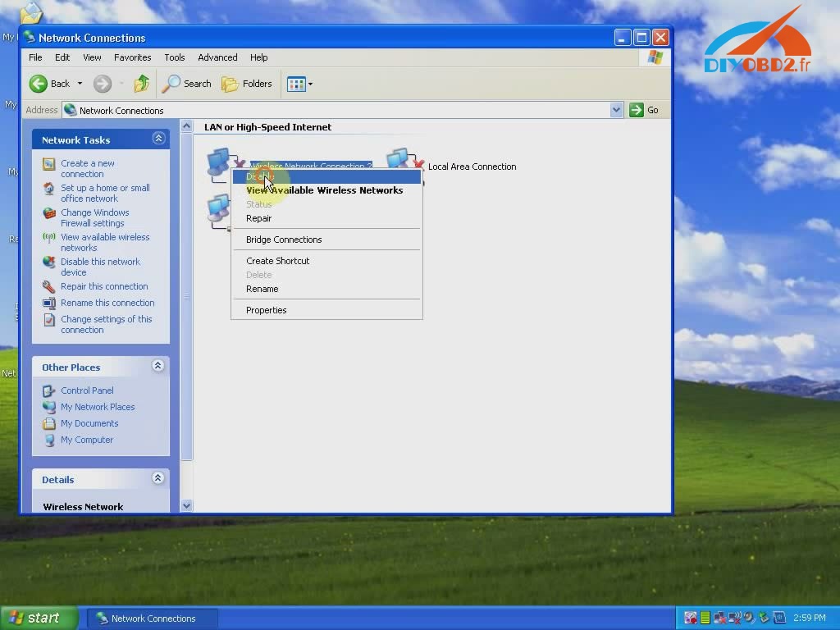Image resolution: width=840 pixels, height=630 pixels.
Task: Collapse the Network Tasks panel
Action: (x=157, y=139)
